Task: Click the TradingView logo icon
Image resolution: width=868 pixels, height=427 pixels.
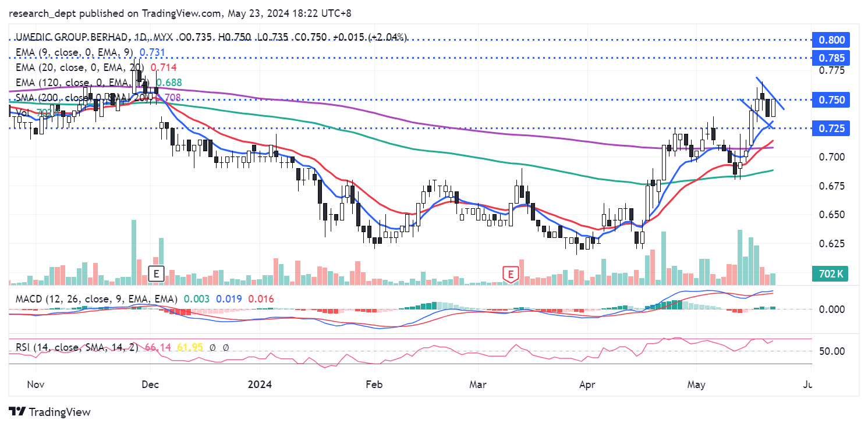Action: pyautogui.click(x=17, y=412)
